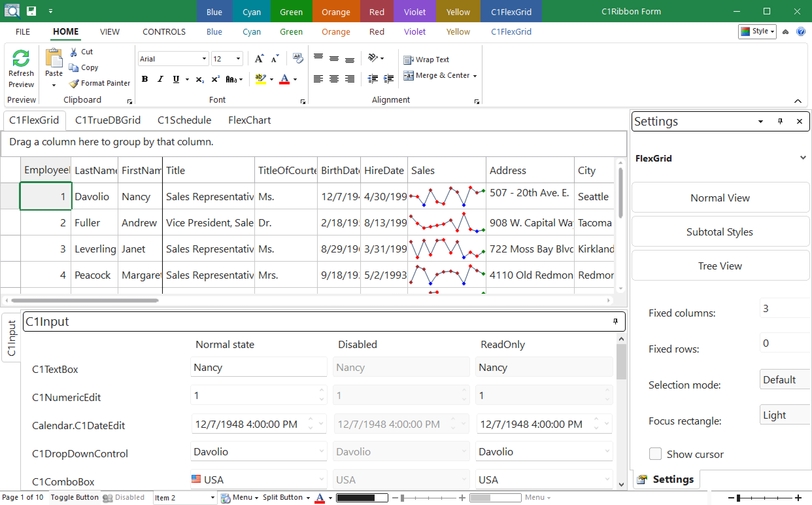812x505 pixels.
Task: Click the black color picker in status bar
Action: click(362, 498)
